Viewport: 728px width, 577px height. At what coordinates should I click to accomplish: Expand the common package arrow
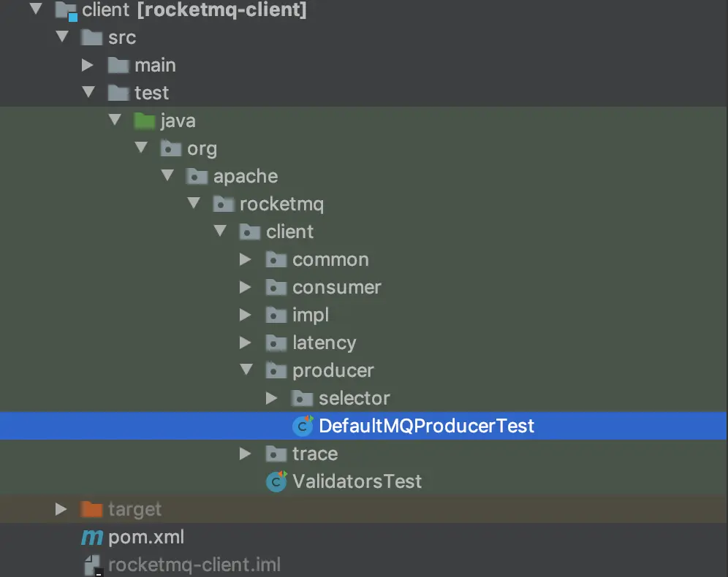(246, 259)
